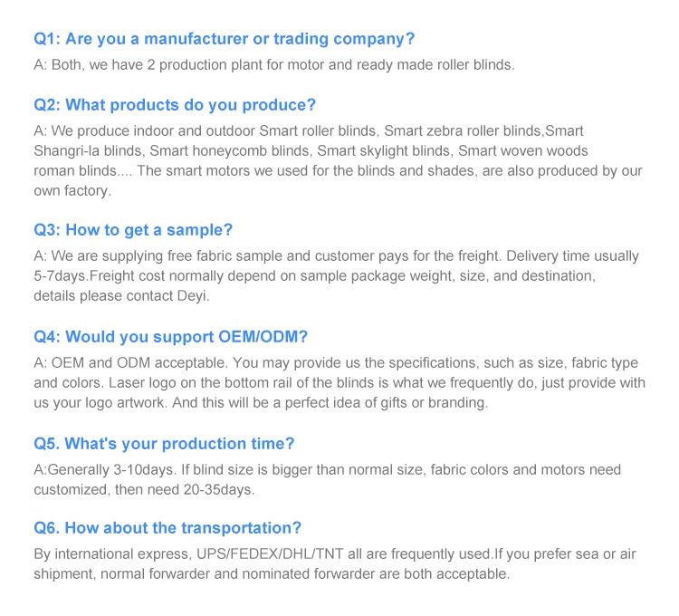The image size is (679, 616).
Task: Click the Q1 manufacturer or trading company question
Action: click(224, 39)
